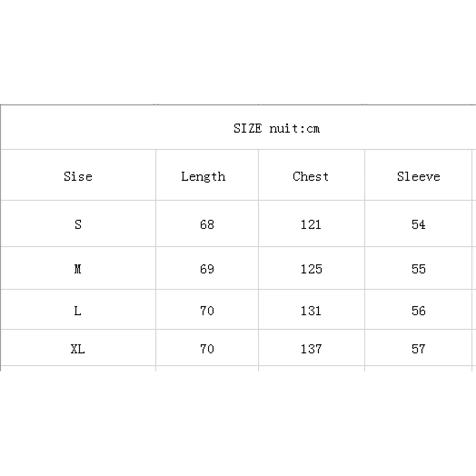
Task: Select the "Chest" column header cell
Action: point(311,176)
